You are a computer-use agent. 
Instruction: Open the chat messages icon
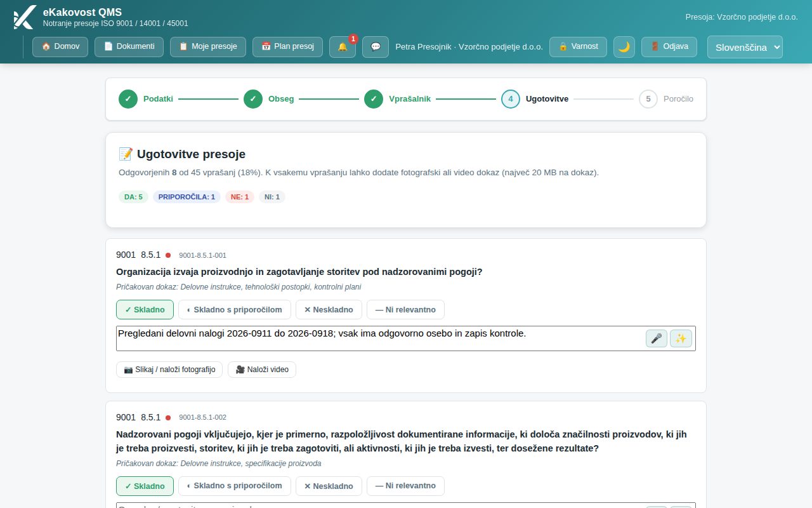pos(376,47)
